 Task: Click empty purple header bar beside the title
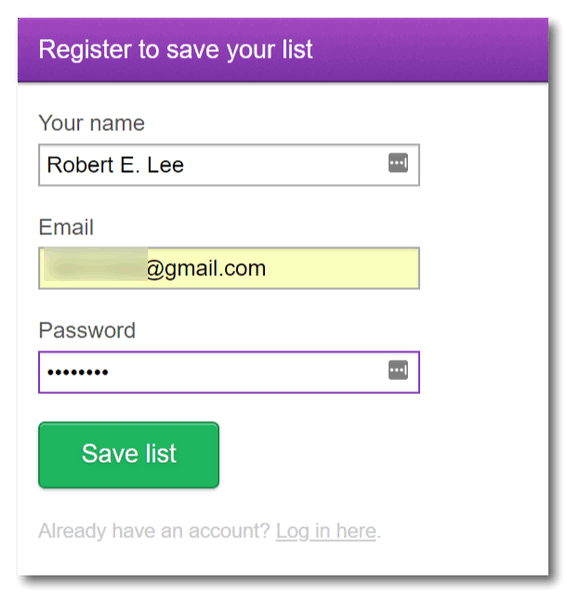(428, 50)
